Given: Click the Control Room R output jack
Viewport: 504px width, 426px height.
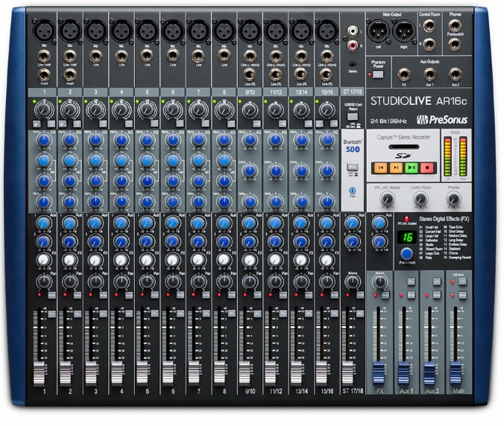Looking at the screenshot, I should (429, 44).
